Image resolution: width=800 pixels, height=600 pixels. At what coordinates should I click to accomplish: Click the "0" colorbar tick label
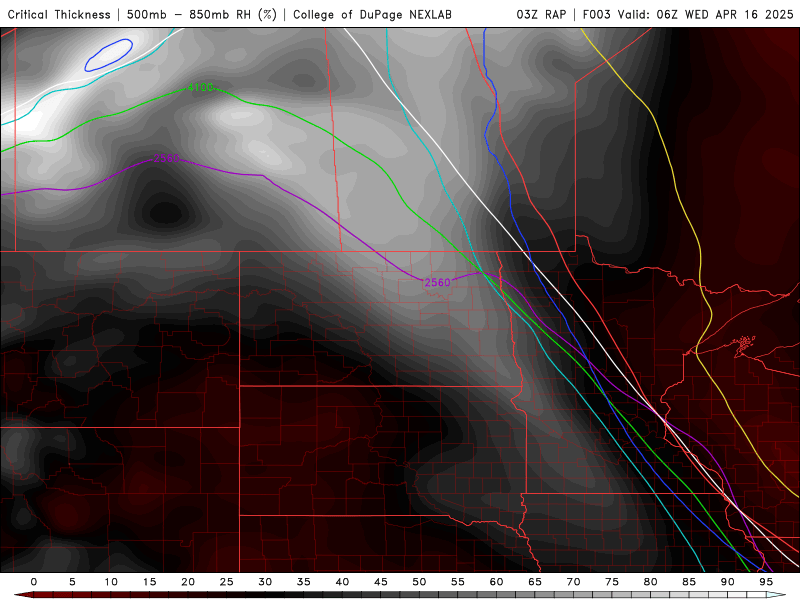[34, 582]
